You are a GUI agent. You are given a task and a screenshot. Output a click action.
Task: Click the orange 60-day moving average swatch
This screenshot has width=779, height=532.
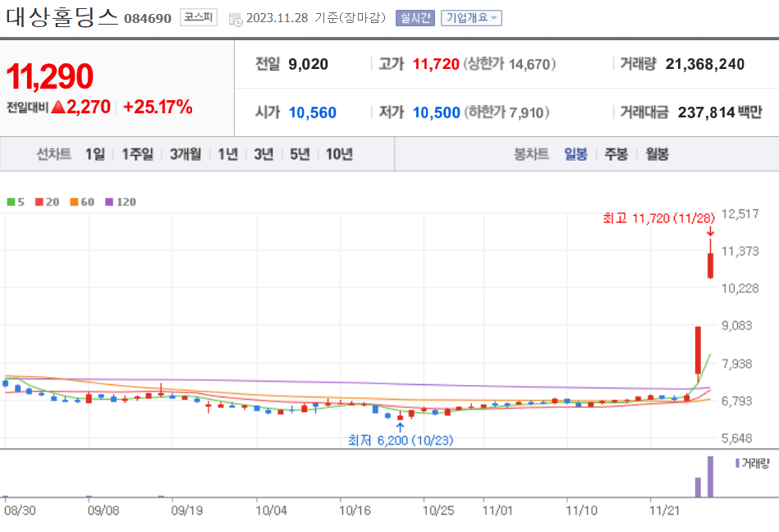(74, 202)
